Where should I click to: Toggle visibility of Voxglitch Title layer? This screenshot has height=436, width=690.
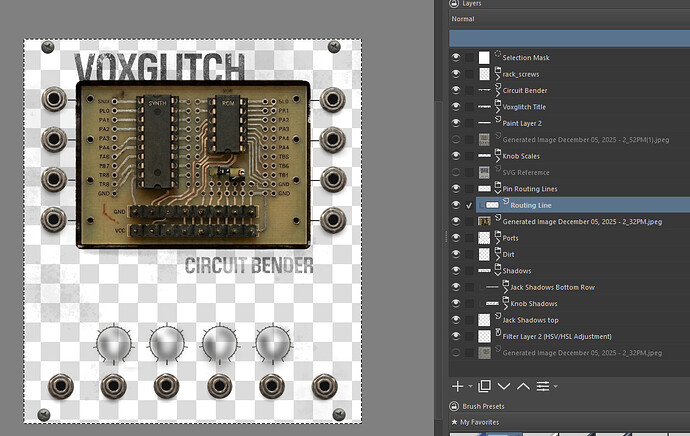pos(456,107)
